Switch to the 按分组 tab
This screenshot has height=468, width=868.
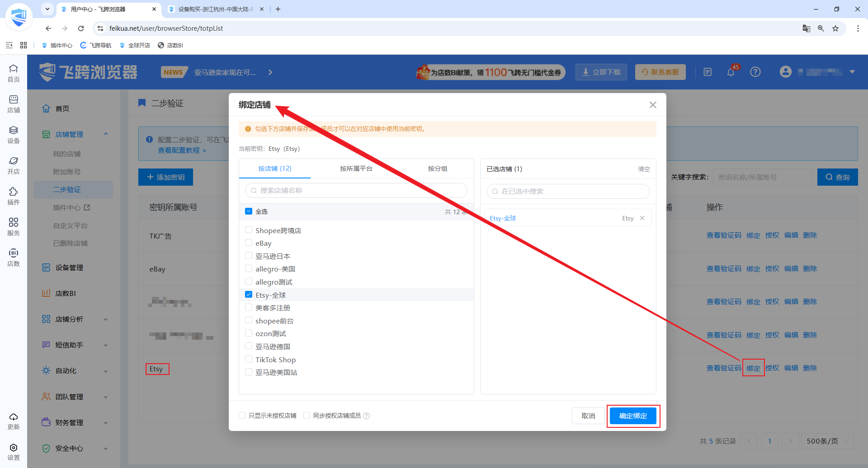[x=438, y=168]
